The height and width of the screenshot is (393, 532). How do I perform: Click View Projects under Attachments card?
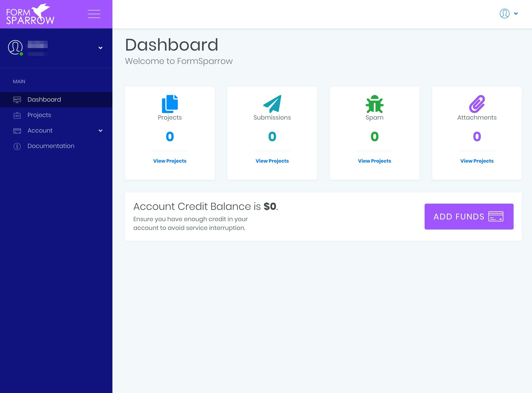pyautogui.click(x=477, y=161)
